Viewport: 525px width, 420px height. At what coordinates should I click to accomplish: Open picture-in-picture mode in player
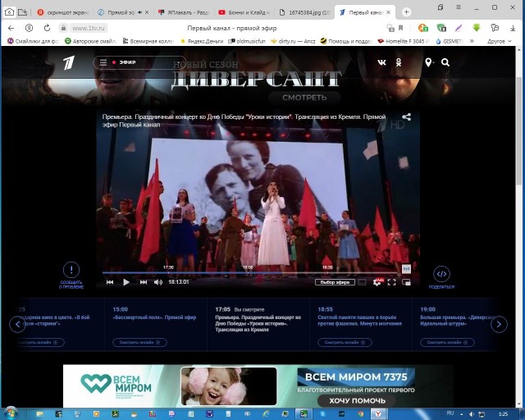tap(407, 282)
